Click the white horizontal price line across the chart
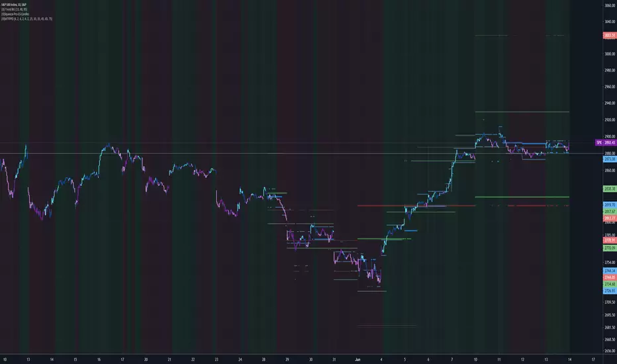617x364 pixels. 301,153
